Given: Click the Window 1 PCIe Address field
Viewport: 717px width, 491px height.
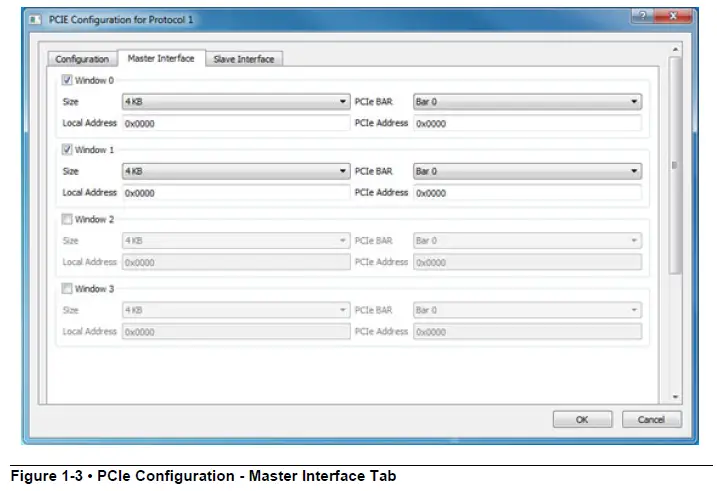Looking at the screenshot, I should coord(527,193).
